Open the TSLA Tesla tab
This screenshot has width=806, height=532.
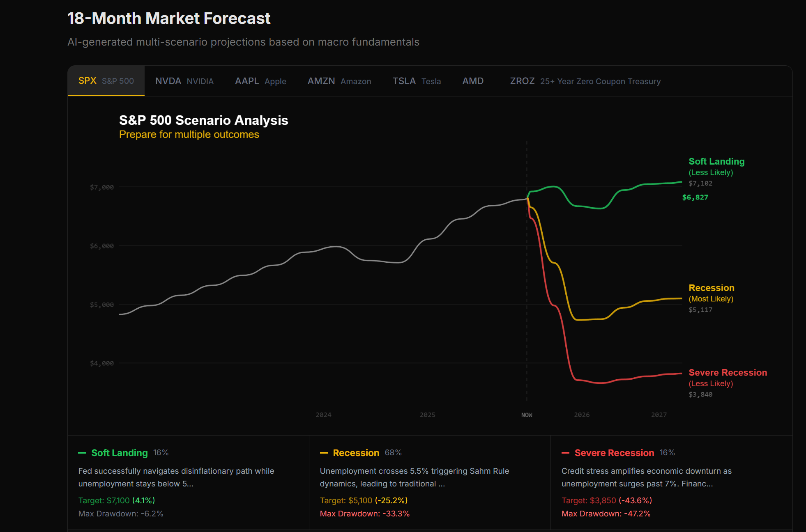coord(416,81)
